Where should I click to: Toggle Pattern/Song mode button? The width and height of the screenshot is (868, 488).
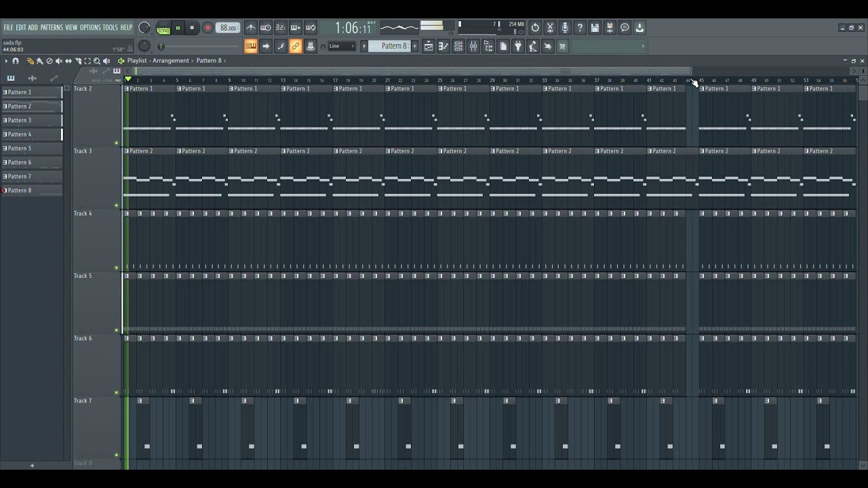[163, 28]
